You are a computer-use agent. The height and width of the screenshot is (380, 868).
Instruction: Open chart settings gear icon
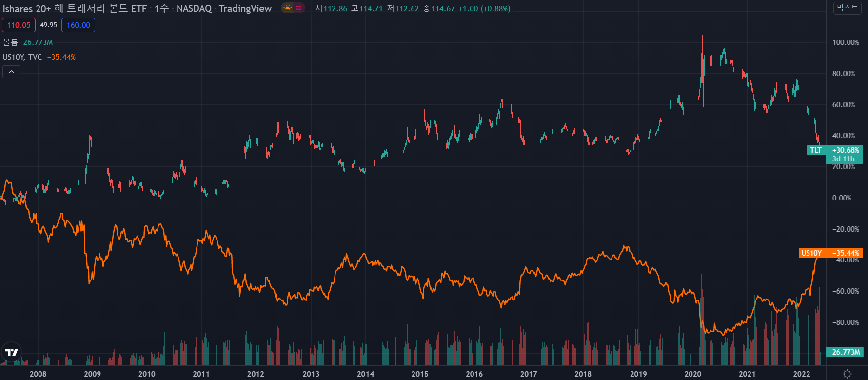(848, 374)
